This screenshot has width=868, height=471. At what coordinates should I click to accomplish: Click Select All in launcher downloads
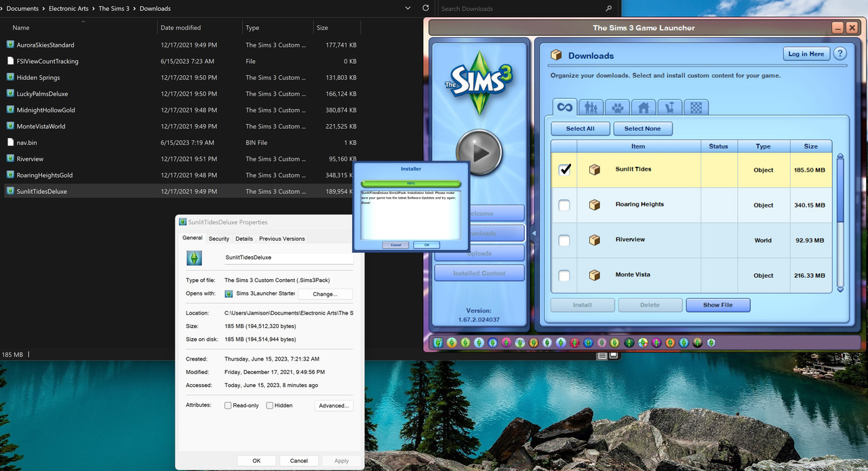point(580,129)
